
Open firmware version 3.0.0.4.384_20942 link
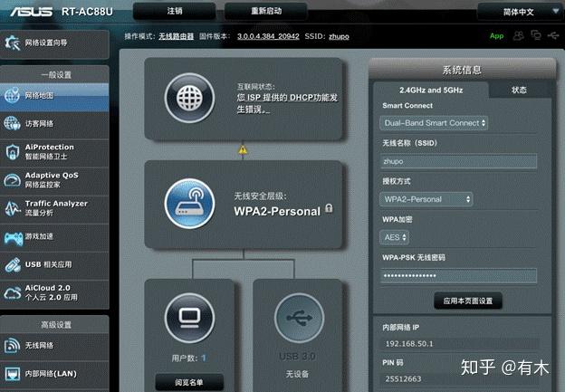click(x=268, y=36)
